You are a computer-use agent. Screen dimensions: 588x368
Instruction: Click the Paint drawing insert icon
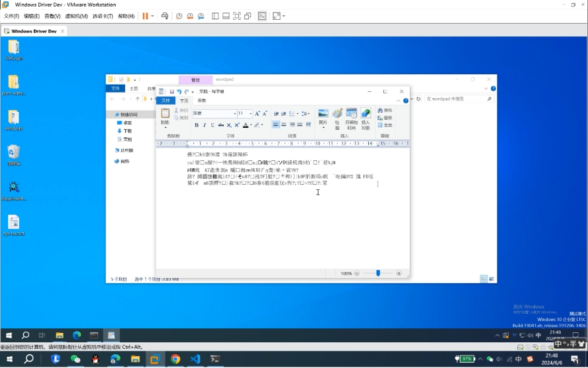tap(337, 114)
